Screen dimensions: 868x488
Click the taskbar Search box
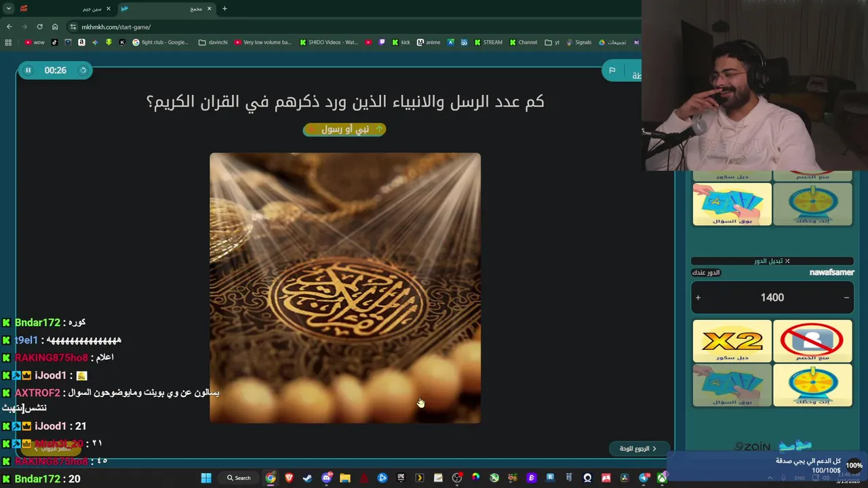coord(239,478)
